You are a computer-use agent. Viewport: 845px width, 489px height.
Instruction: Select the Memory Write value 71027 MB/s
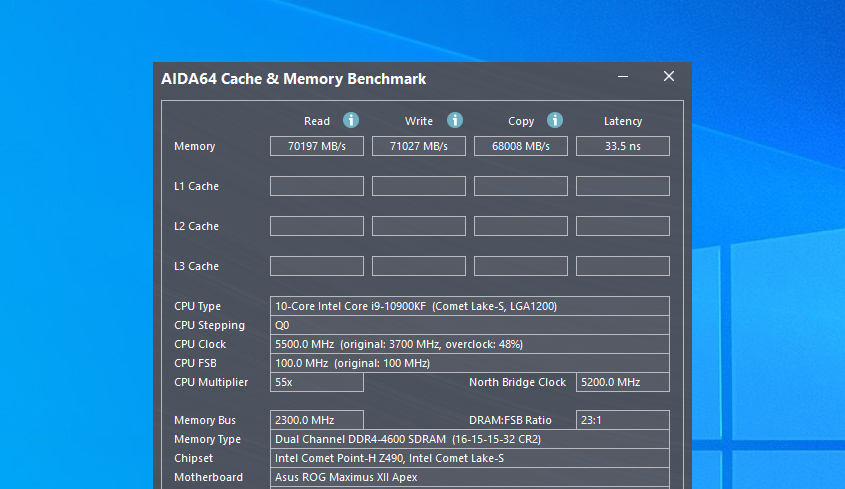pos(419,146)
